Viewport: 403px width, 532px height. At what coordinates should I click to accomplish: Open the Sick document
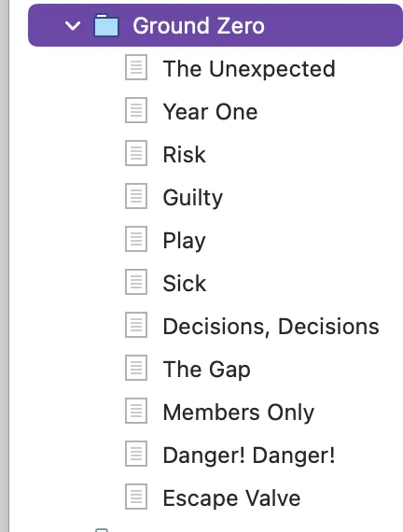pyautogui.click(x=185, y=284)
